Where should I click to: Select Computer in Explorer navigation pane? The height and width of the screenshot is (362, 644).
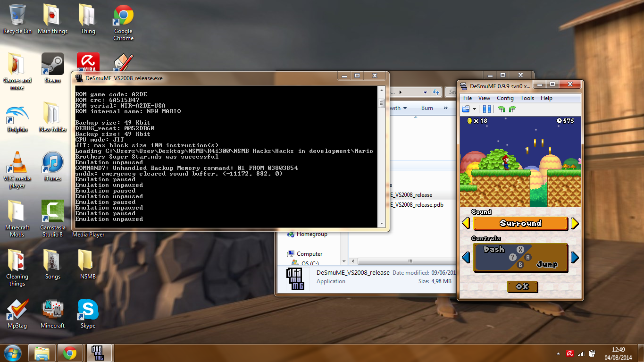pos(309,254)
